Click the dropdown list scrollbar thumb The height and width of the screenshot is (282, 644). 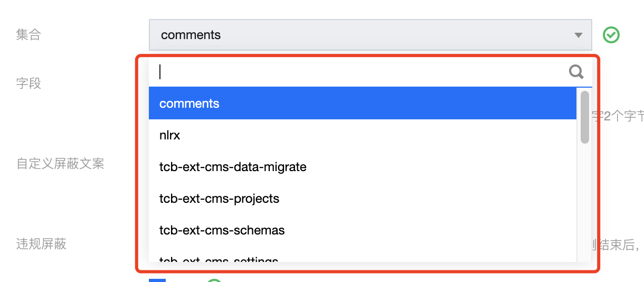click(x=584, y=117)
